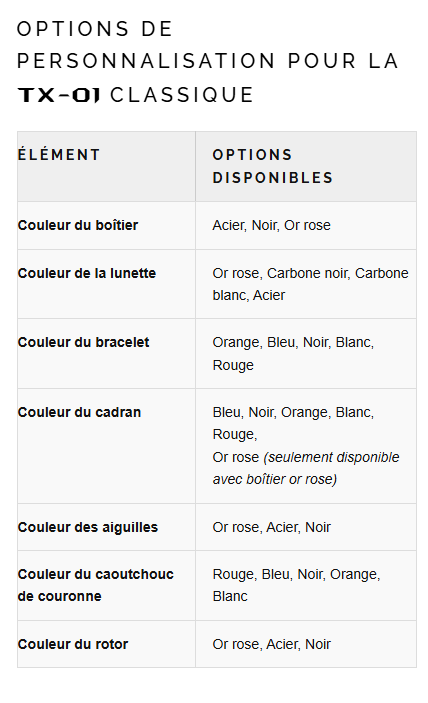The image size is (428, 703).
Task: Click the 'Acier, Noir, Or rose' boîtier options
Action: 271,225
